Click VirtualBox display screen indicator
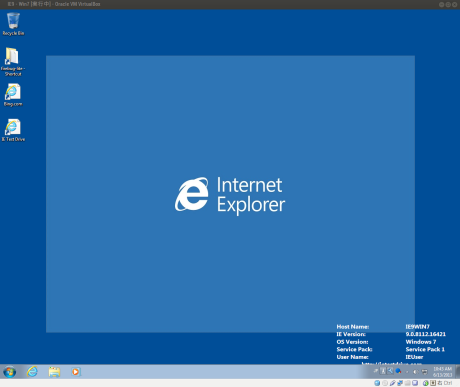This screenshot has height=387, width=460. tap(415, 383)
